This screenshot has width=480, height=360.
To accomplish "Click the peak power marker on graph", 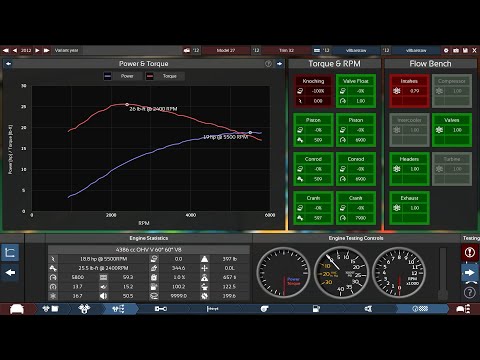I will click(x=250, y=132).
